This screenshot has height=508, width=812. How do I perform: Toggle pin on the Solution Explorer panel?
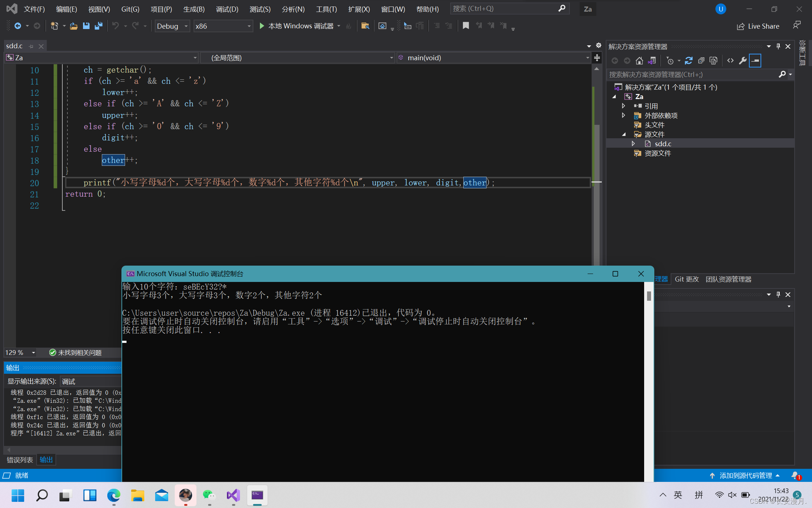[x=778, y=46]
